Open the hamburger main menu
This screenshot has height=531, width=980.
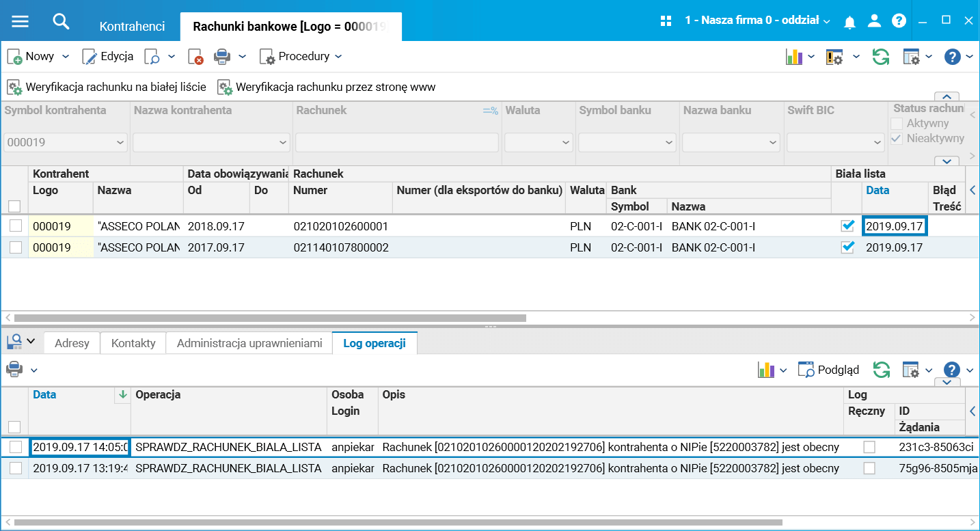(21, 21)
